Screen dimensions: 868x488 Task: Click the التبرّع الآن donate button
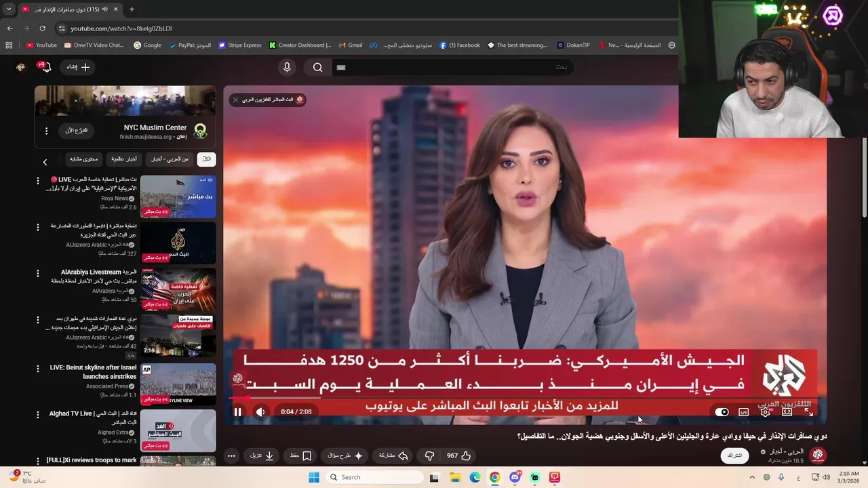[77, 130]
